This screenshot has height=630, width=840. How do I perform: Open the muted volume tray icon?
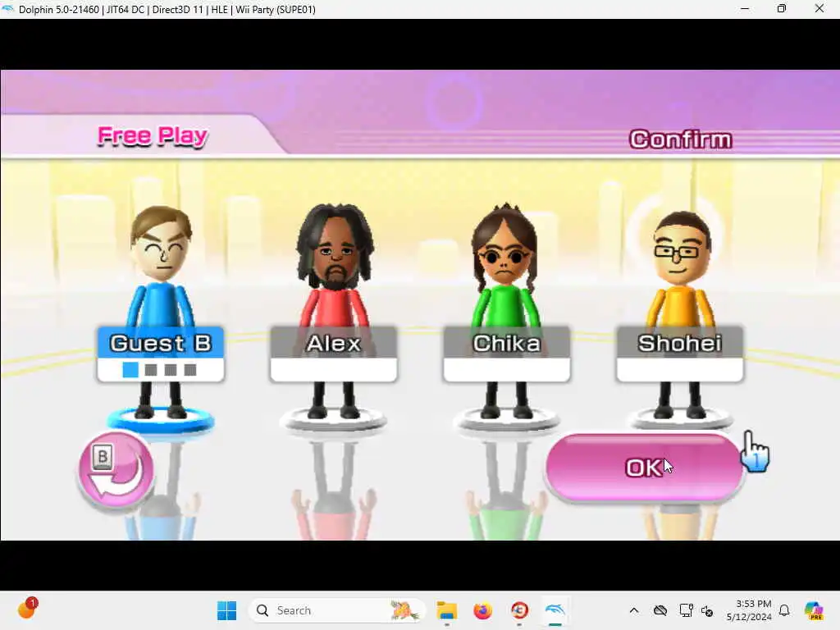click(707, 610)
